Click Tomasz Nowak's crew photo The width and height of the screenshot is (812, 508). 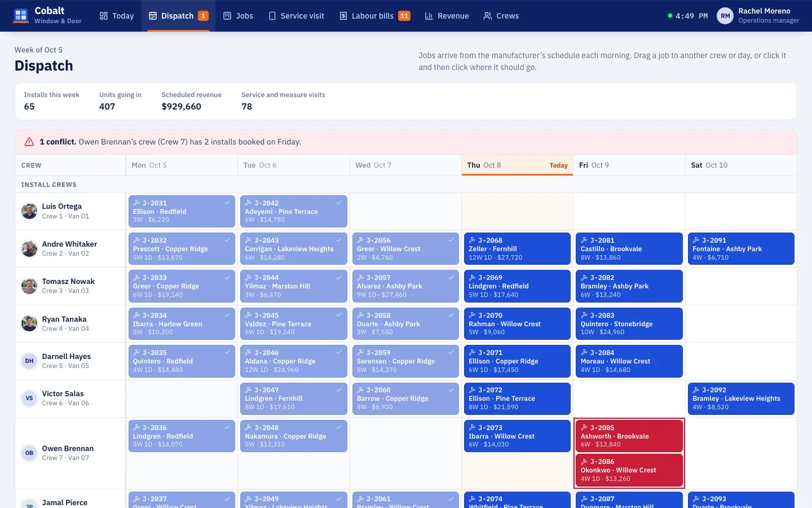click(29, 286)
